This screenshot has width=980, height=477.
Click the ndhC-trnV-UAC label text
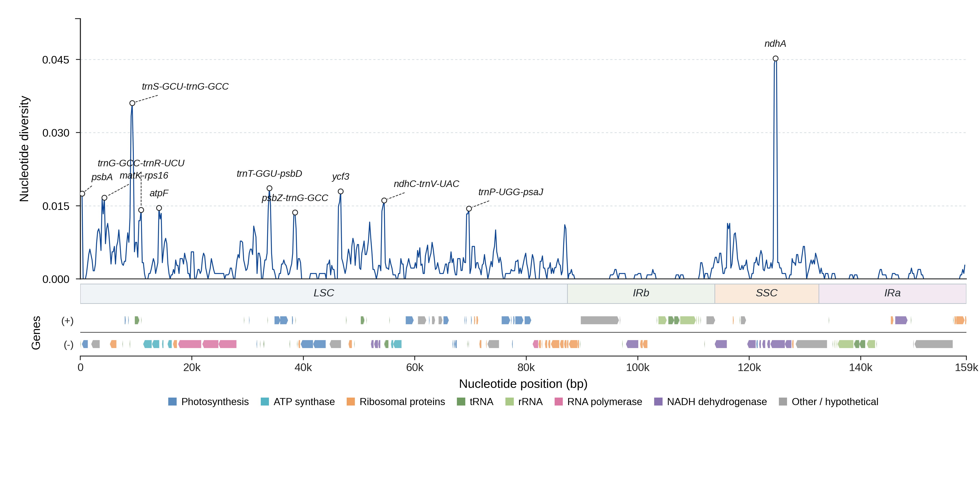(427, 184)
